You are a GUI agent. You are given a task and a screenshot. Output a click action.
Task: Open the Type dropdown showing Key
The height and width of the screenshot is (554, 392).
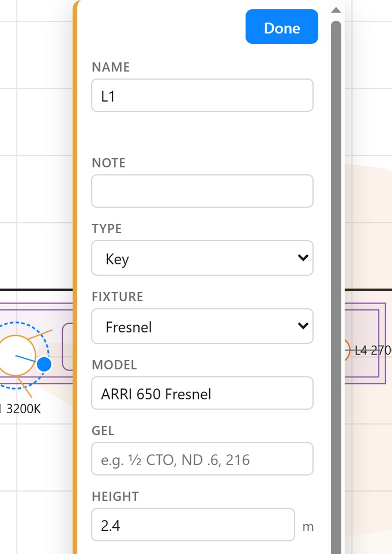pyautogui.click(x=202, y=259)
